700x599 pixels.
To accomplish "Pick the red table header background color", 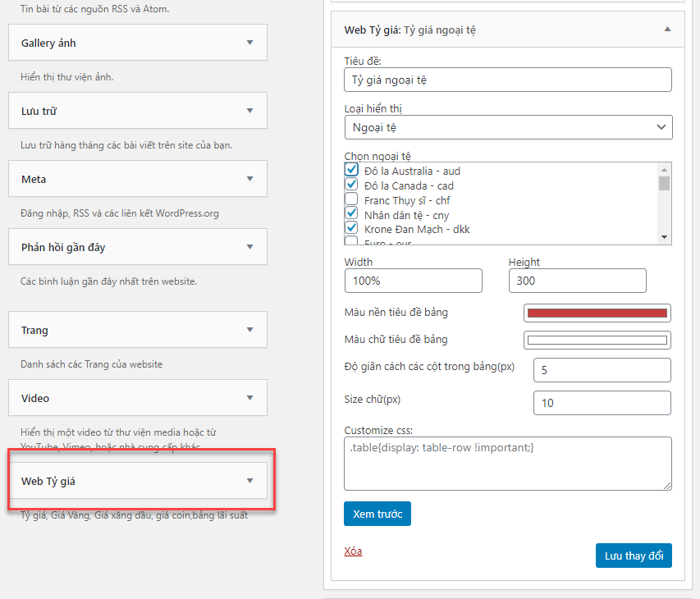I will [597, 313].
